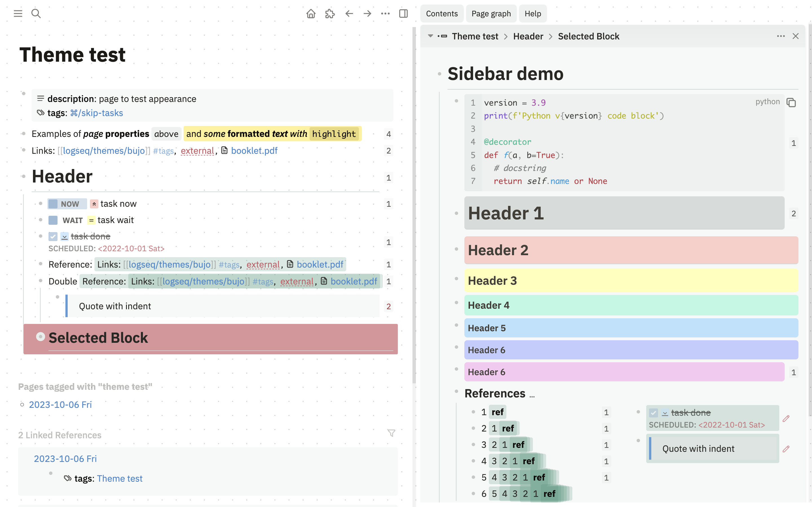Toggle right sidebar panel icon

coord(403,14)
